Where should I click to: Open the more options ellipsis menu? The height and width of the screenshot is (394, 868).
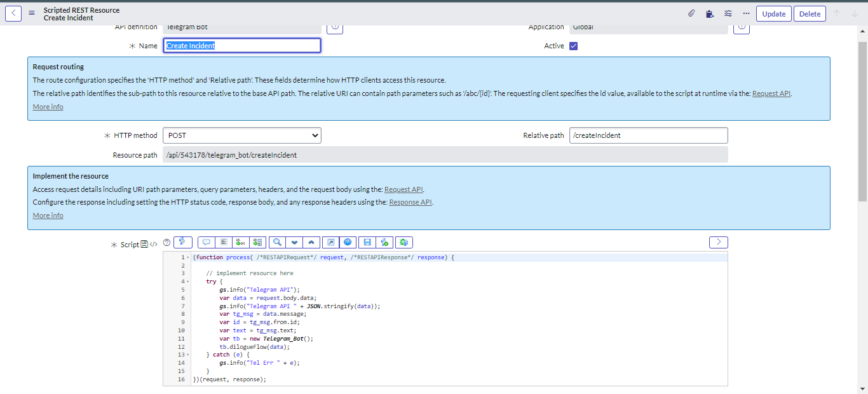click(746, 13)
